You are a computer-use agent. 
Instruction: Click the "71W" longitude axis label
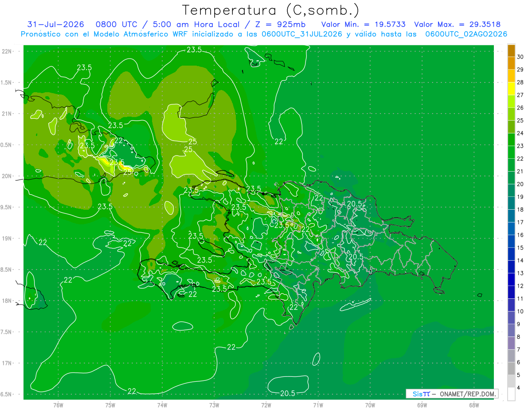(318, 405)
